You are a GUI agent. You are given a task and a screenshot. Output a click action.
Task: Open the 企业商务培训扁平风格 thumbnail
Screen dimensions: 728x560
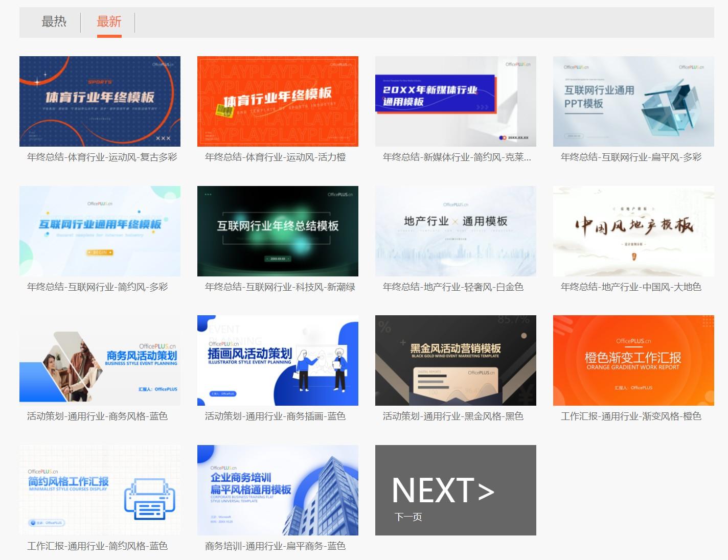pyautogui.click(x=278, y=490)
